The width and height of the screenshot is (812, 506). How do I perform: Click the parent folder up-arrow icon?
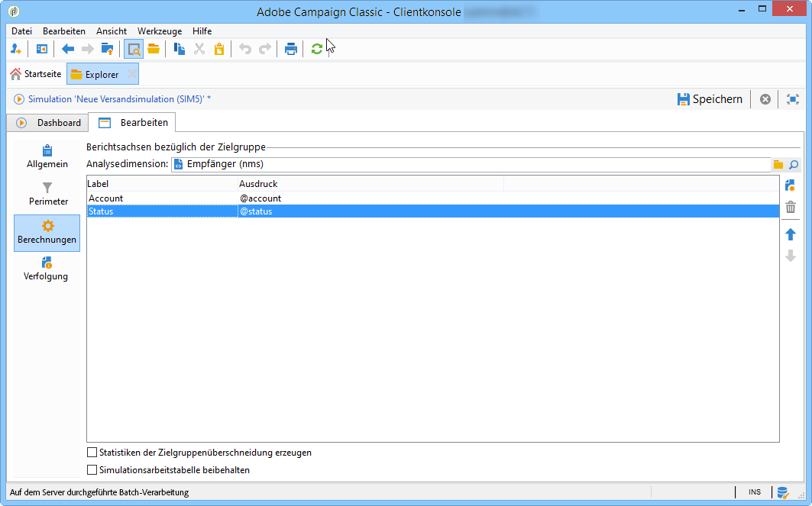point(107,49)
